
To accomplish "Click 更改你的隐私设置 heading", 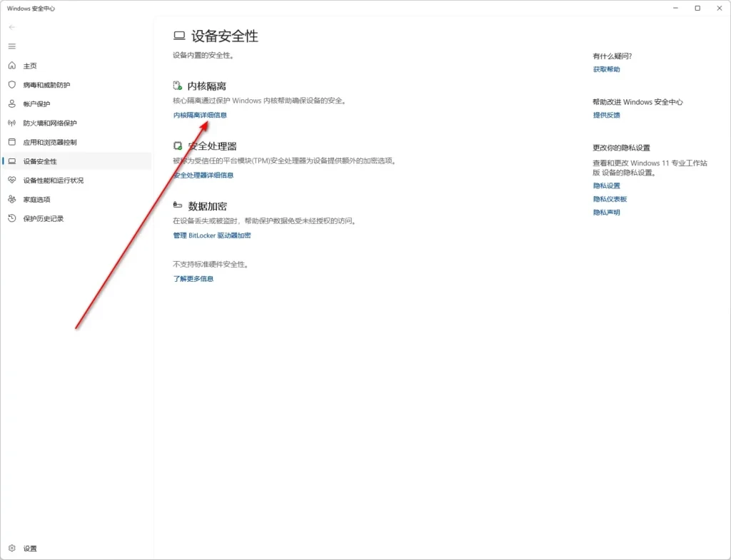I will 621,148.
